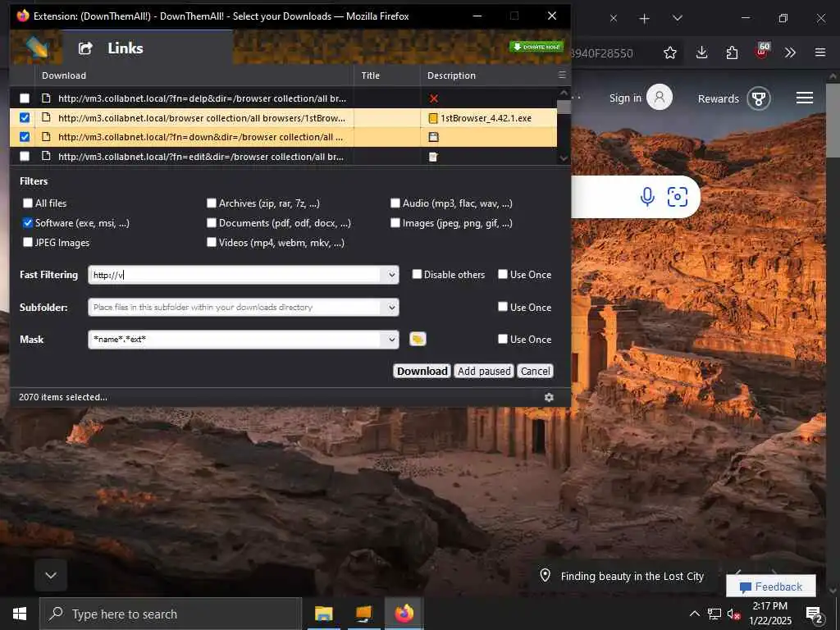The width and height of the screenshot is (840, 630).
Task: Click the Links share arrow icon
Action: tap(85, 48)
